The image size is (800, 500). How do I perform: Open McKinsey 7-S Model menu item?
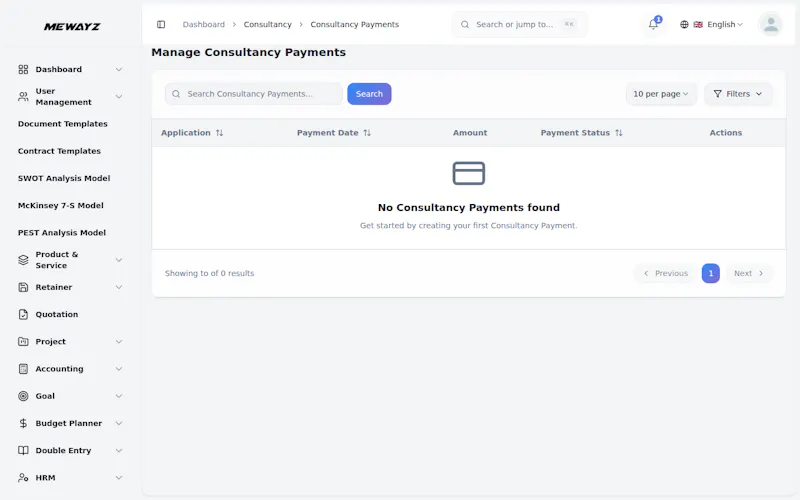[61, 206]
